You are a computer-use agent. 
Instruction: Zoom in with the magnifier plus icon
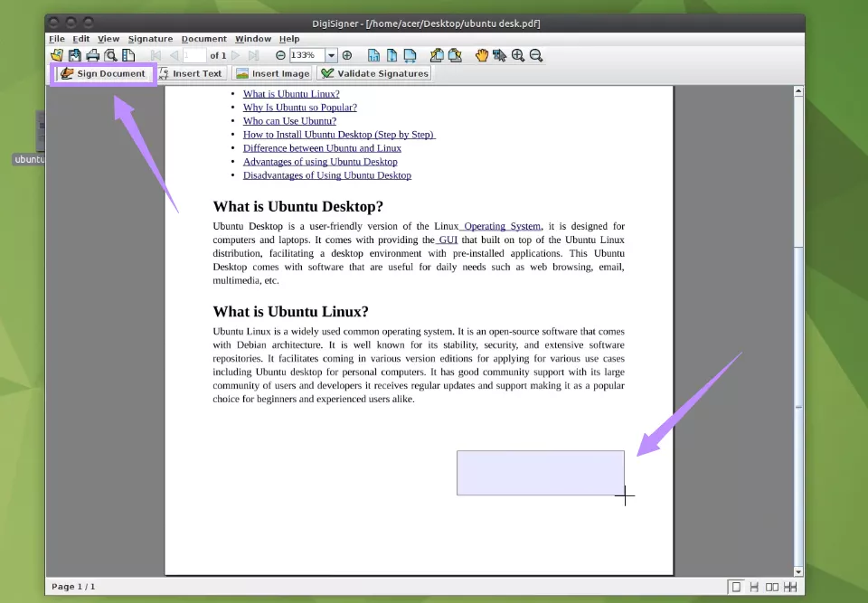coord(518,55)
